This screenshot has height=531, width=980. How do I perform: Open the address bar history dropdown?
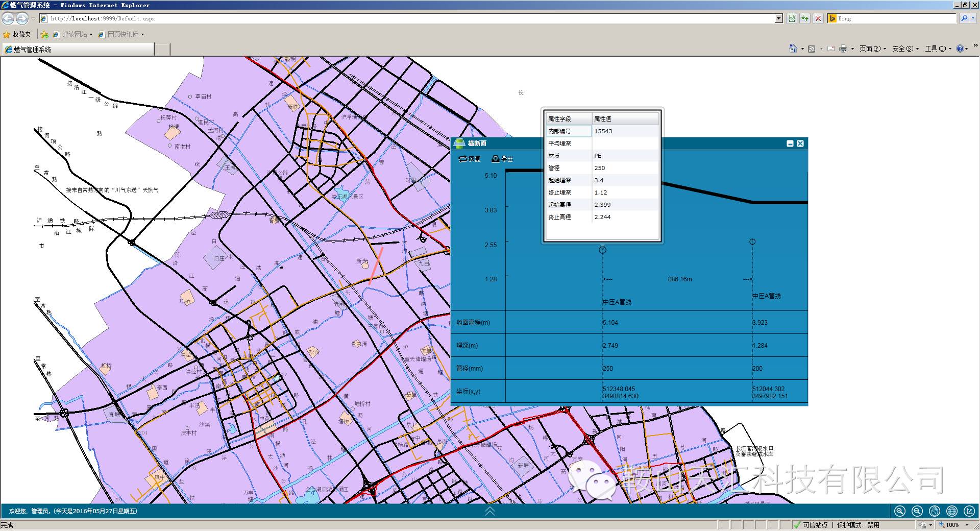(778, 18)
